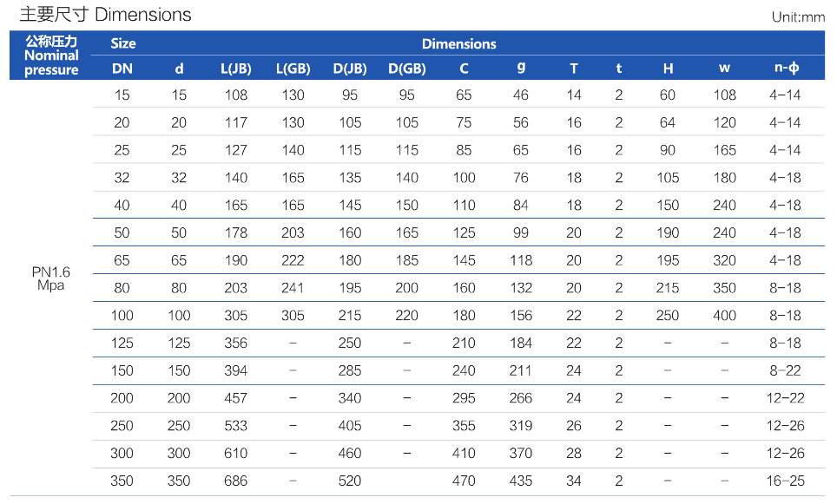Click the D(GB) column header
Viewport: 837px width, 504px height.
[x=406, y=69]
